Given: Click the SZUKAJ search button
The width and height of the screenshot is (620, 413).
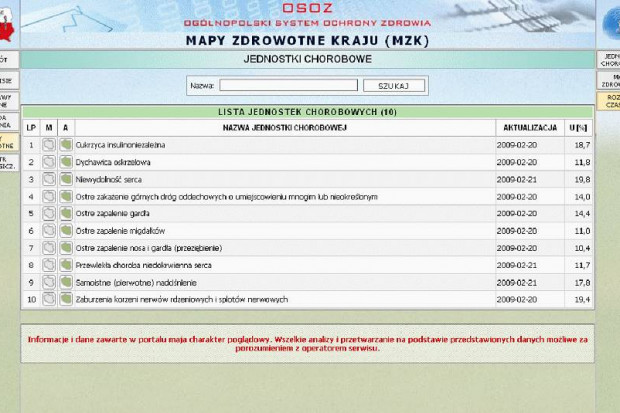Looking at the screenshot, I should pos(394,86).
